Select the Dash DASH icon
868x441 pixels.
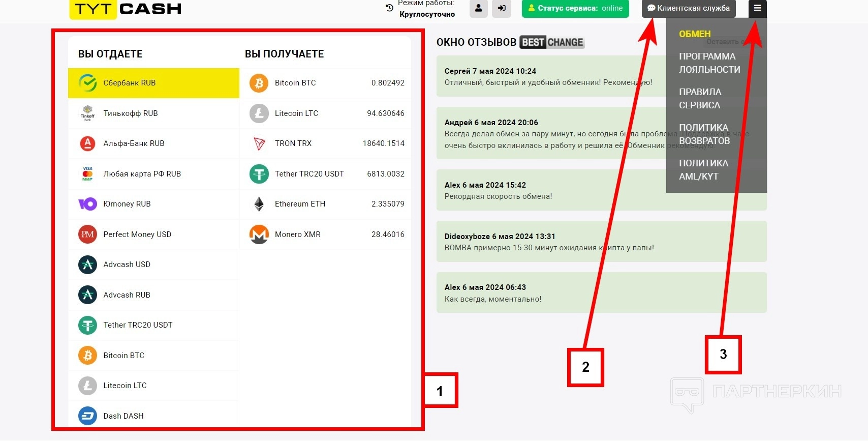coord(87,416)
